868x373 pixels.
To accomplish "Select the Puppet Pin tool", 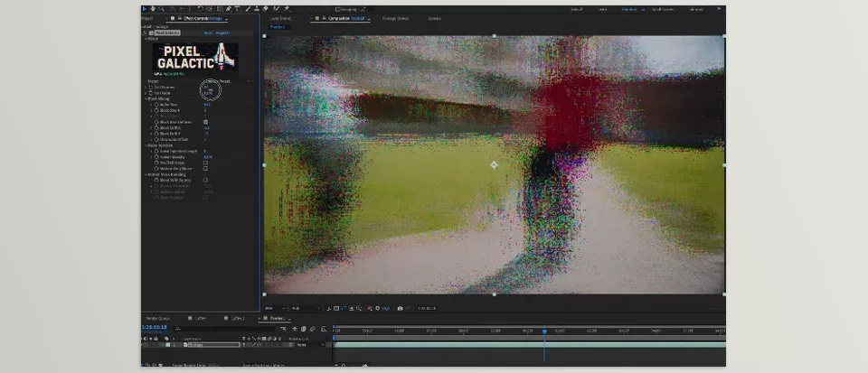I will point(287,9).
